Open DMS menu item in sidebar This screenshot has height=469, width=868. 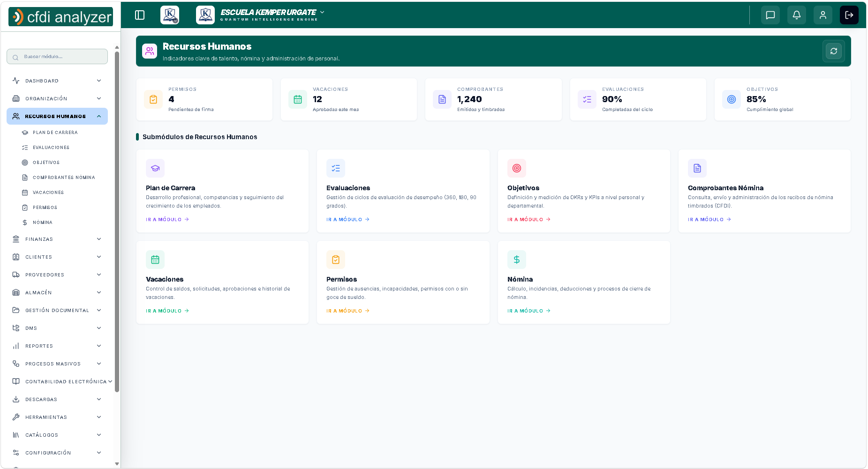pyautogui.click(x=57, y=328)
